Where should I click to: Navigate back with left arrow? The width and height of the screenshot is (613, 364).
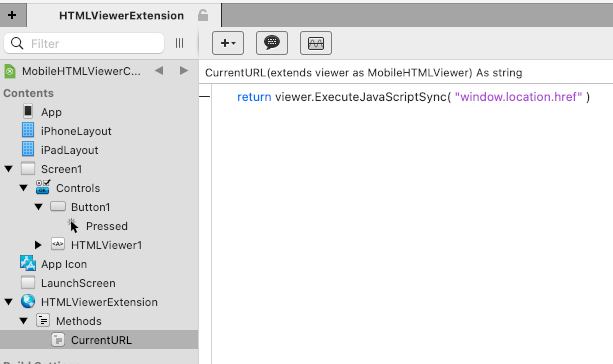(159, 71)
